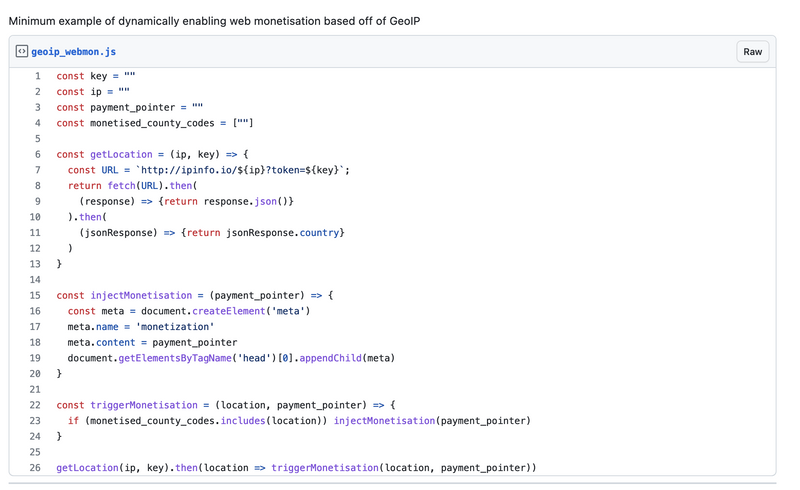Click the gist description mentioning GeoIP
Viewport: 800px width, 490px height.
[214, 21]
